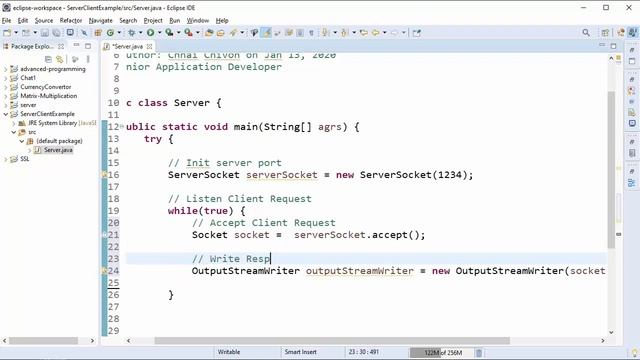Click the 'Smart Insert' status field

click(300, 352)
